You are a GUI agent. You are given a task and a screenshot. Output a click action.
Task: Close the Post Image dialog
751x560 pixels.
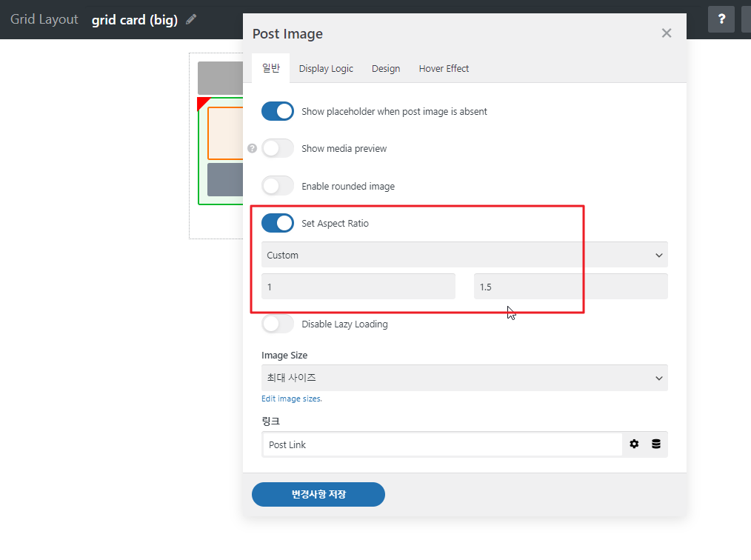coord(667,33)
